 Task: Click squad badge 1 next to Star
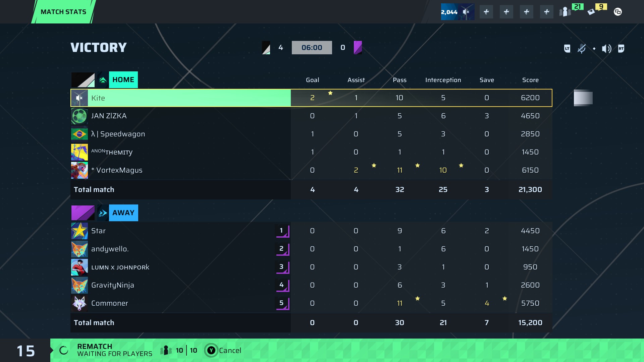(x=282, y=231)
